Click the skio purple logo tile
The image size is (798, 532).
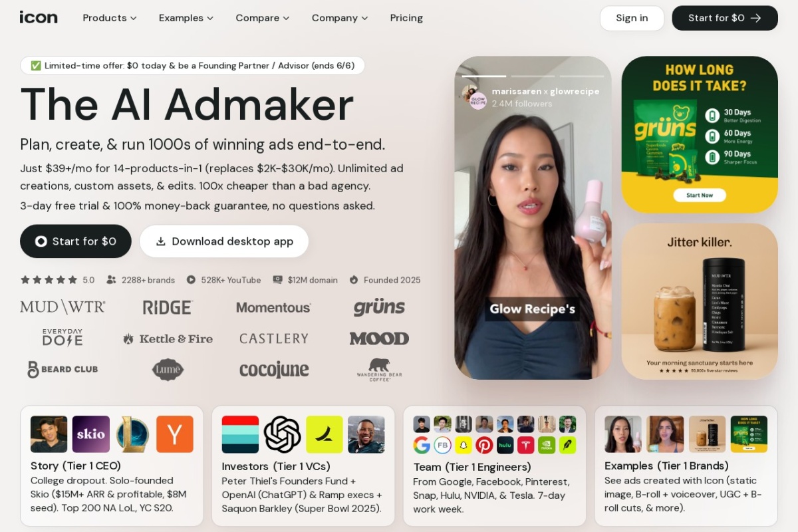(91, 434)
